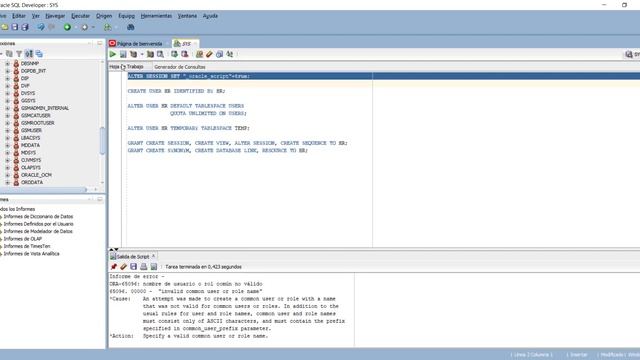This screenshot has height=360, width=640.
Task: Click the green Back navigation icon
Action: pos(67,27)
